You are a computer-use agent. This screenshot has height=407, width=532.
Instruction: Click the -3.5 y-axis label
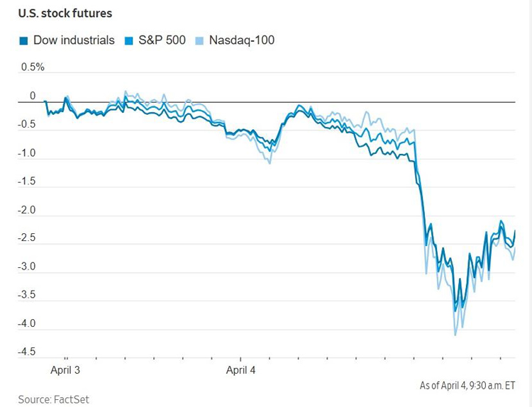pos(26,295)
